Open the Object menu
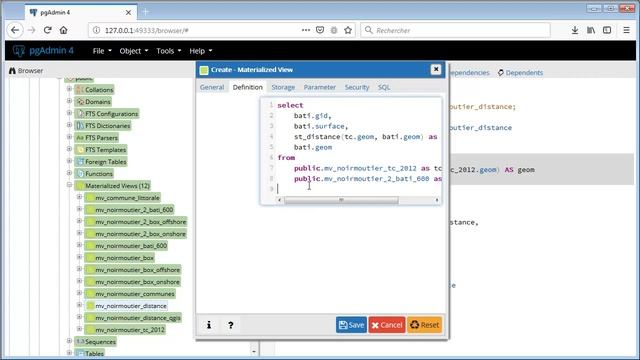This screenshot has height=360, width=640. pos(134,51)
